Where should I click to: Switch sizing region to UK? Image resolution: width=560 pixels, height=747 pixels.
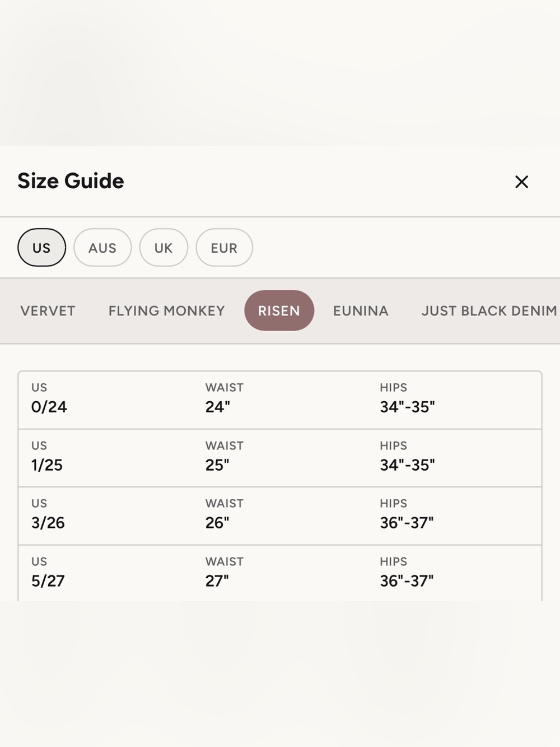click(x=164, y=247)
